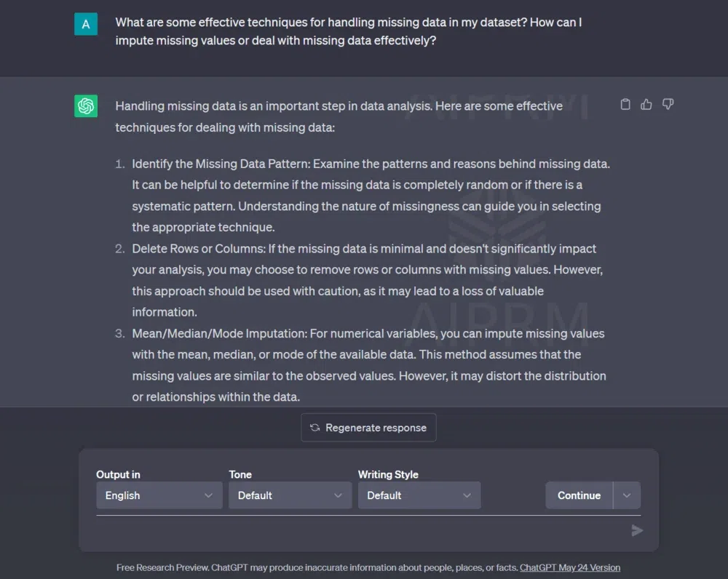Click the Delete Rows or Columns item

367,280
